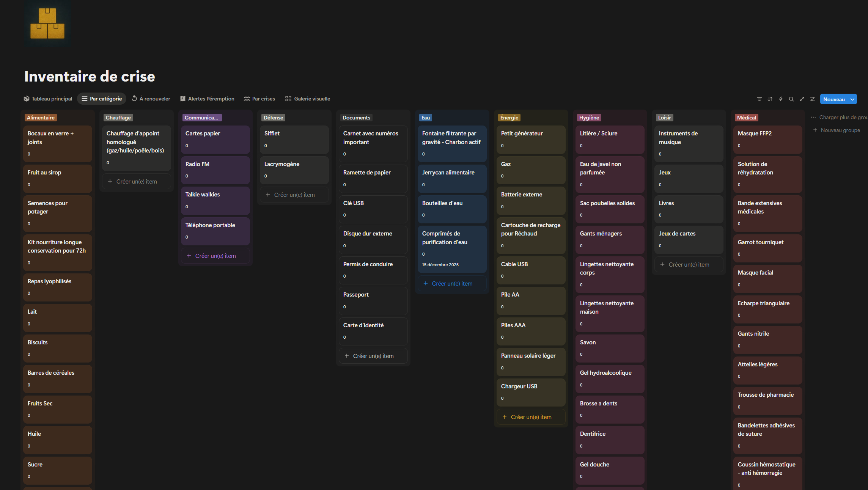The height and width of the screenshot is (490, 868).
Task: Click plus icon in Eau's Créer un(e) item
Action: pos(425,283)
